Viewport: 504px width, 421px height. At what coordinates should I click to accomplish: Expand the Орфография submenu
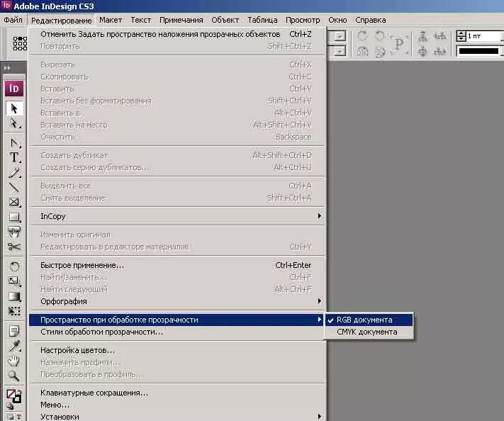(x=177, y=301)
